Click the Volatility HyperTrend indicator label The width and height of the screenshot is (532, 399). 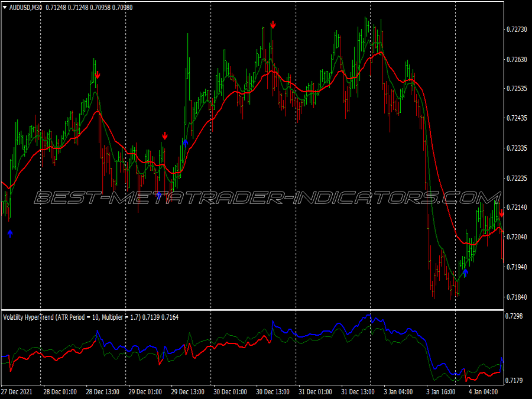pos(72,317)
